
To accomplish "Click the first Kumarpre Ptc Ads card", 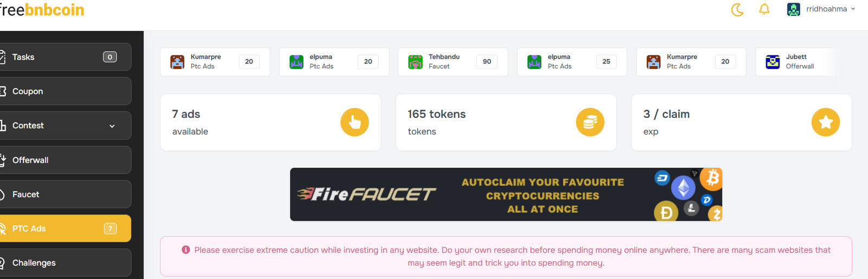I will (x=215, y=62).
